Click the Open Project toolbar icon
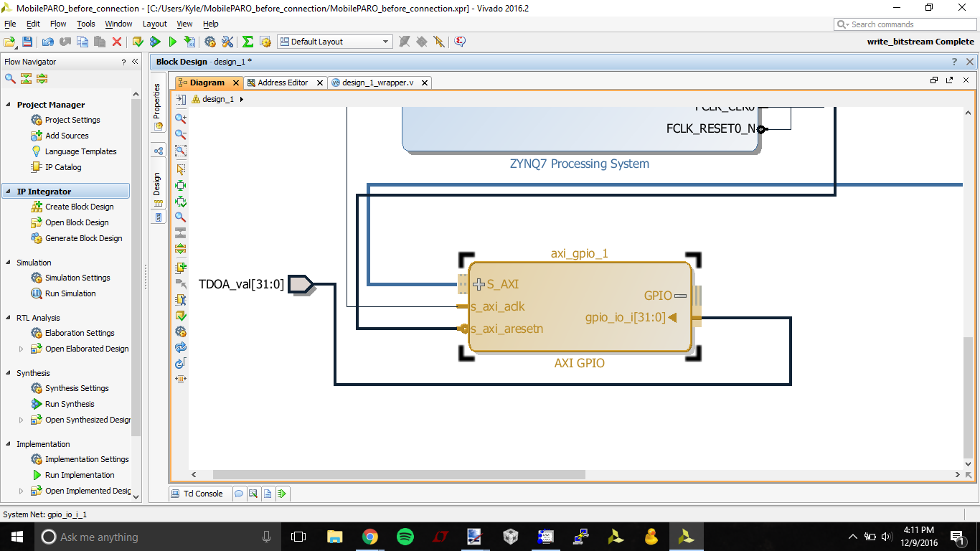The height and width of the screenshot is (551, 980). point(10,42)
